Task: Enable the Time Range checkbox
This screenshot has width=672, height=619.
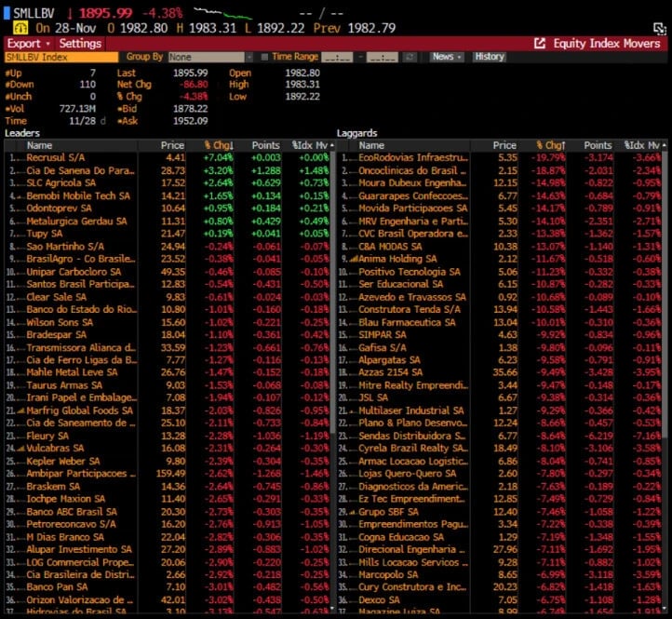Action: coord(264,57)
